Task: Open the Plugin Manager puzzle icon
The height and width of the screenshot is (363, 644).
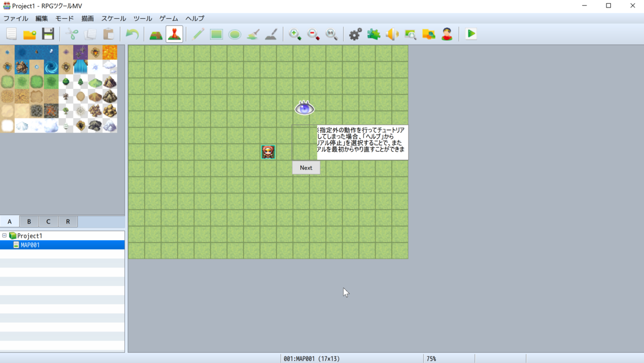Action: (x=374, y=34)
